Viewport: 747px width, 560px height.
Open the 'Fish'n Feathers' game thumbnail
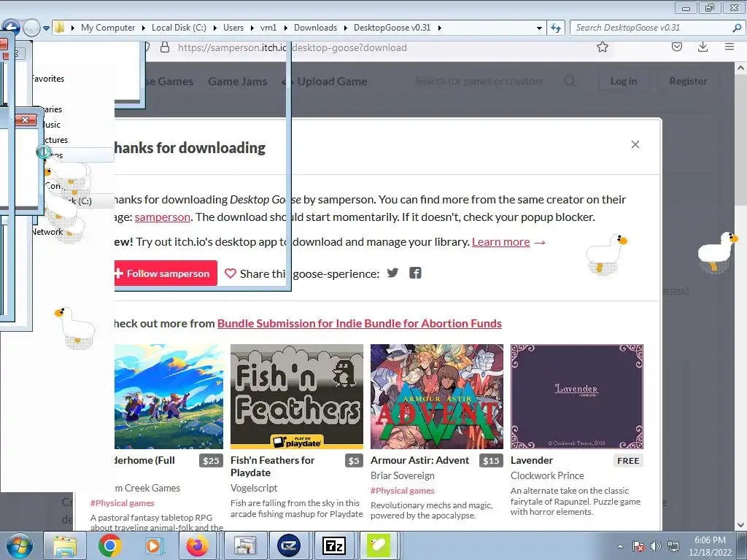pyautogui.click(x=297, y=397)
